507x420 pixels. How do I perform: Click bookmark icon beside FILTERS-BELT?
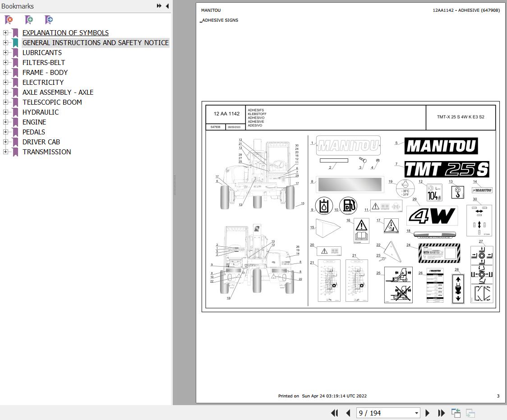point(15,63)
